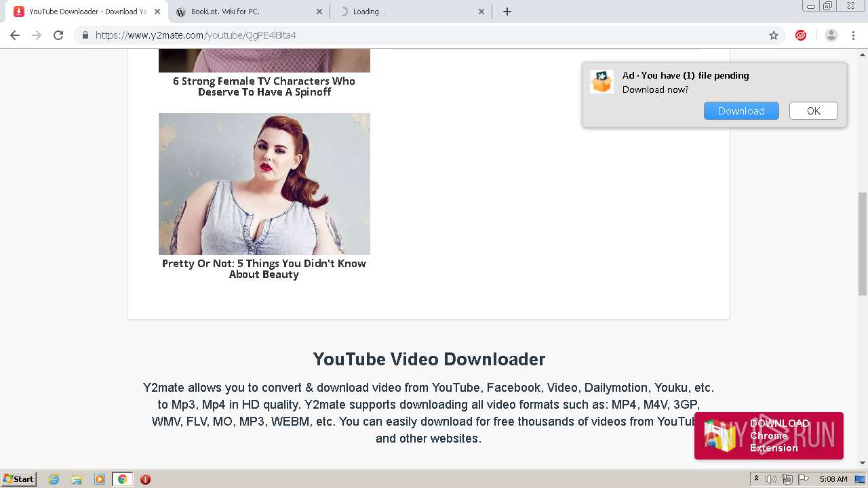Viewport: 868px width, 488px height.
Task: Go forward to the next page
Action: (37, 35)
